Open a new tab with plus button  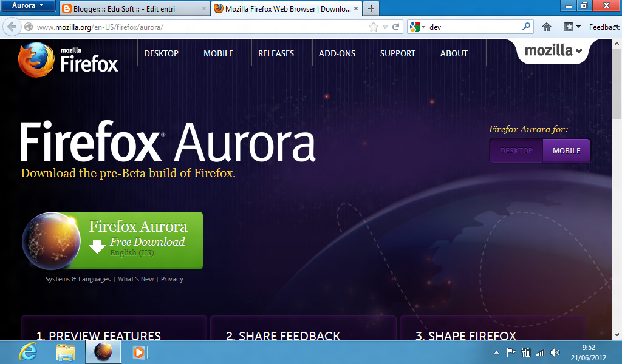click(371, 8)
